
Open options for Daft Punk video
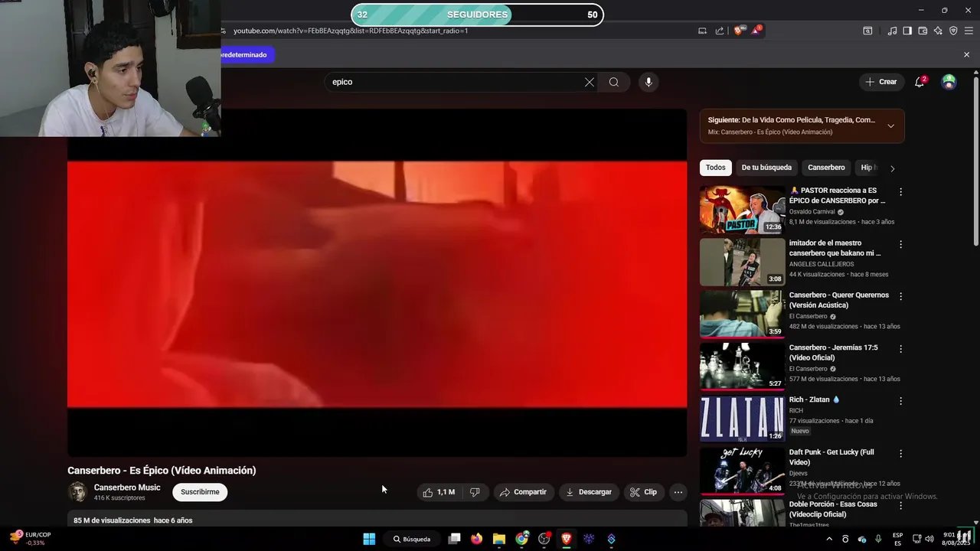pyautogui.click(x=900, y=454)
